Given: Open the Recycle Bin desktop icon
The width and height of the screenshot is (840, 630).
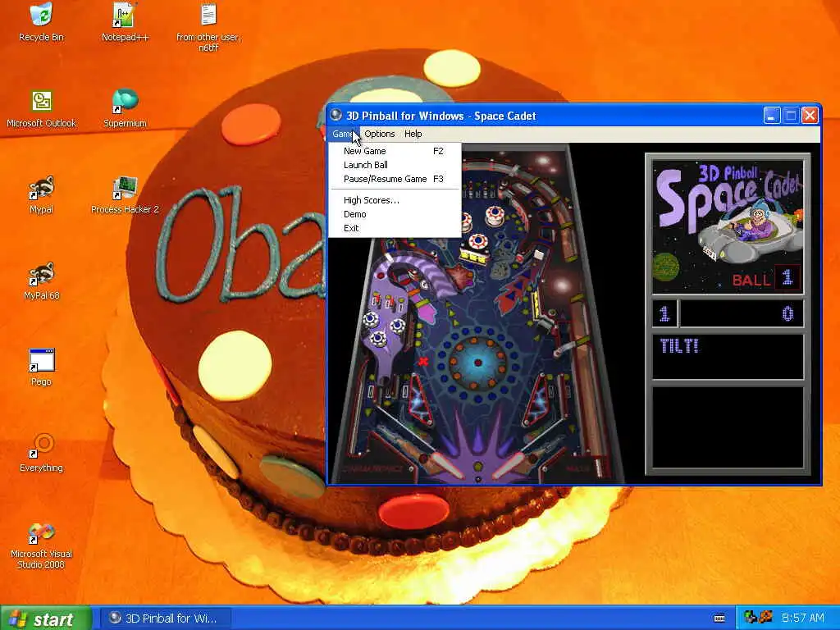Looking at the screenshot, I should pos(41,22).
